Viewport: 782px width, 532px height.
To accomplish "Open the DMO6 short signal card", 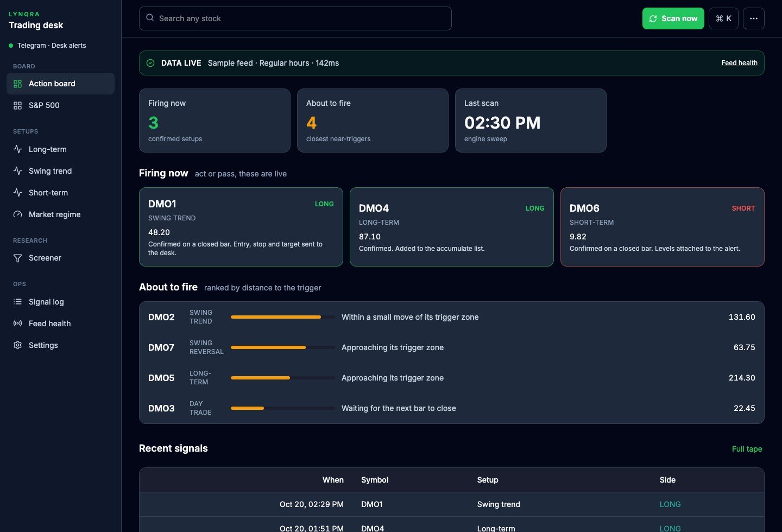I will pyautogui.click(x=663, y=227).
